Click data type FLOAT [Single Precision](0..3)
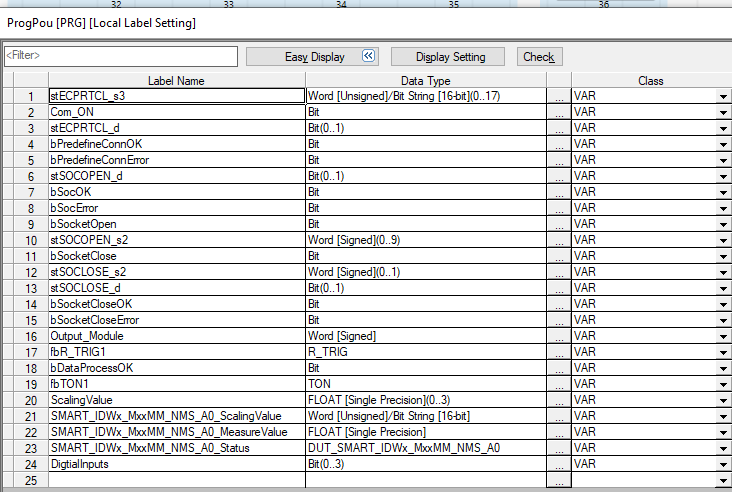 click(x=426, y=401)
